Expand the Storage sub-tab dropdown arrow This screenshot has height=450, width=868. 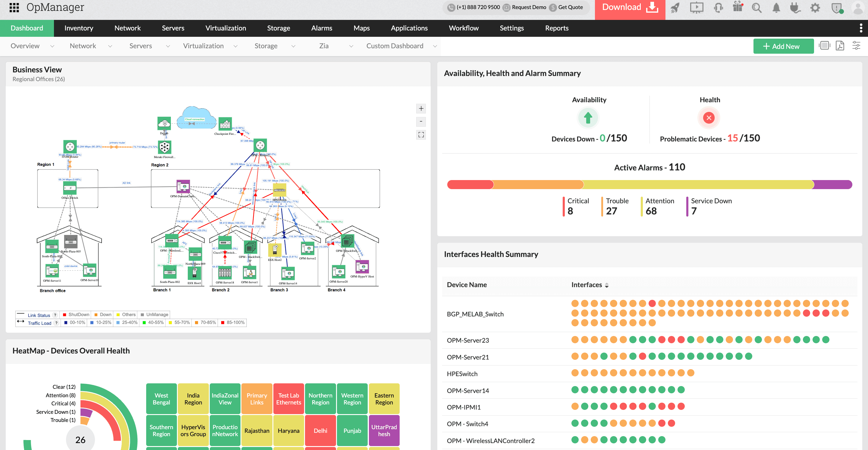pos(293,46)
